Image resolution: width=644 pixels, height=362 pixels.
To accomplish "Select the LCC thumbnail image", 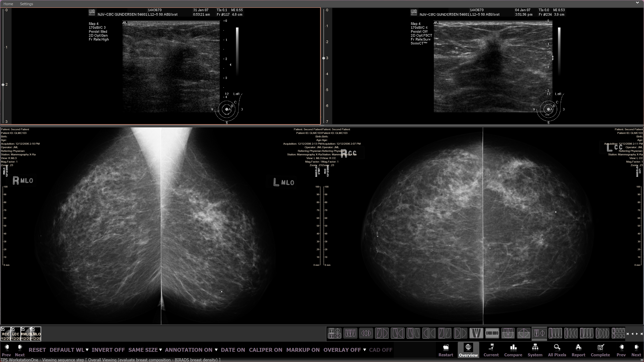I will (x=16, y=334).
